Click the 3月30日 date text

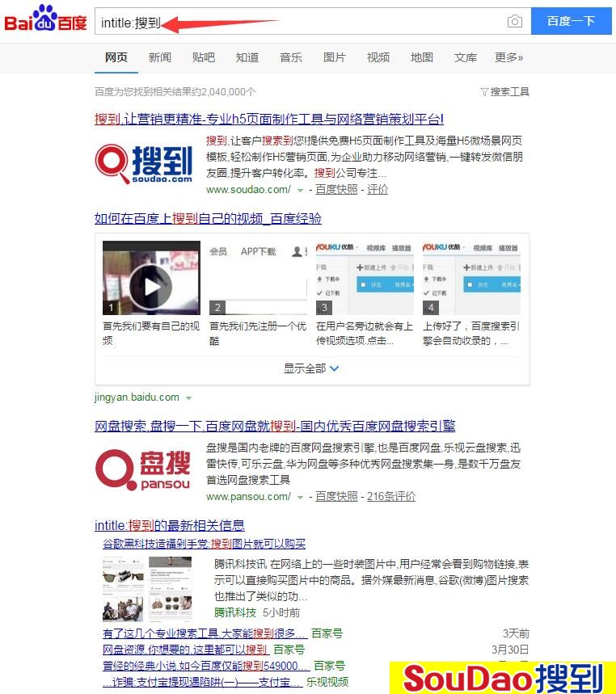[510, 650]
